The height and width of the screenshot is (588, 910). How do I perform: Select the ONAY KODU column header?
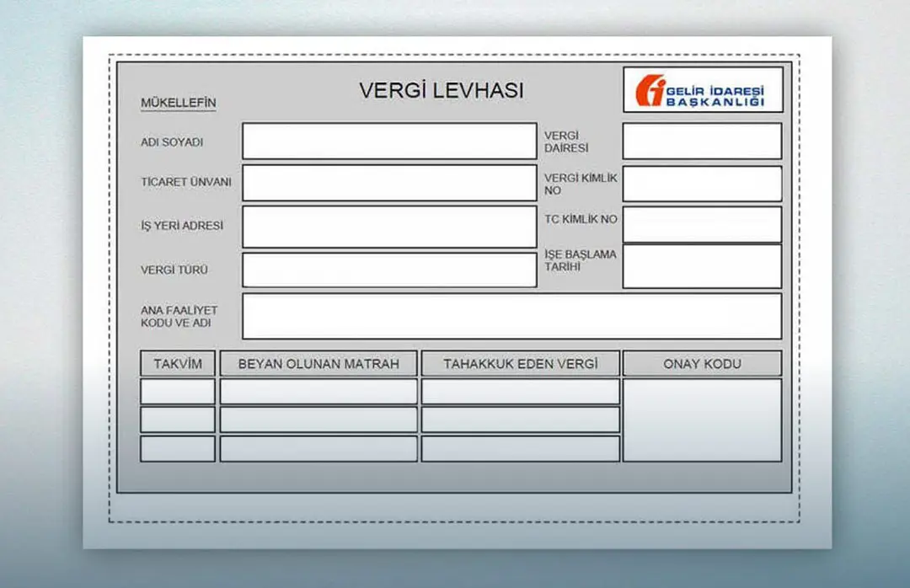coord(704,363)
